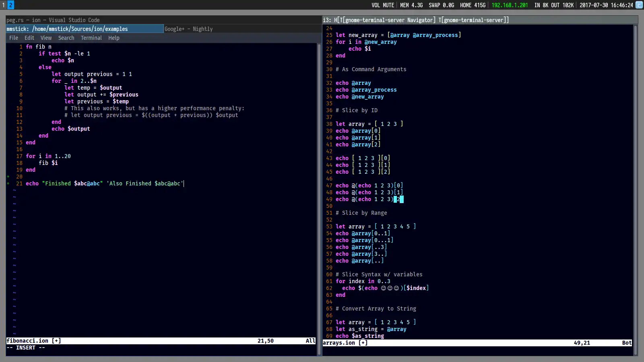The height and width of the screenshot is (362, 644).
Task: Switch to workspace 2 in the bar
Action: 11,5
